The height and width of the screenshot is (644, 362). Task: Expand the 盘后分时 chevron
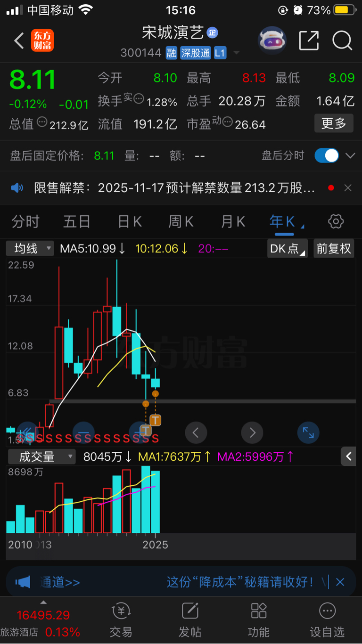point(350,155)
